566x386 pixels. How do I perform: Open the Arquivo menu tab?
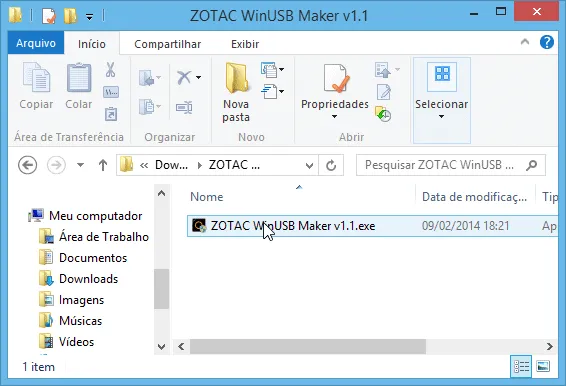[x=36, y=43]
